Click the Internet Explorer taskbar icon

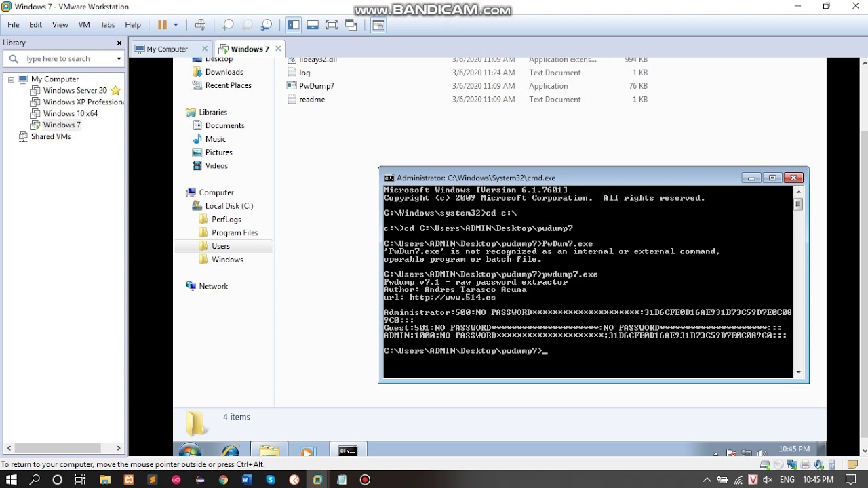[x=231, y=451]
